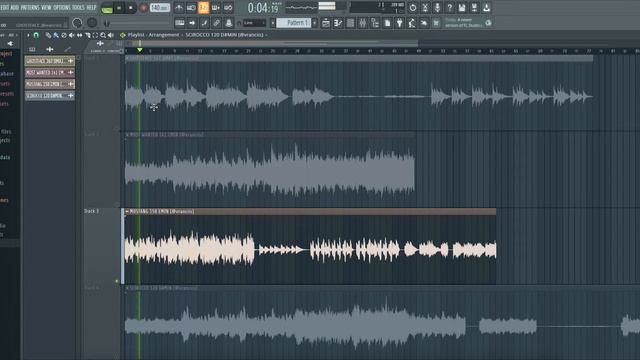
Task: Toggle Track 3 green mute LED
Action: click(x=117, y=281)
